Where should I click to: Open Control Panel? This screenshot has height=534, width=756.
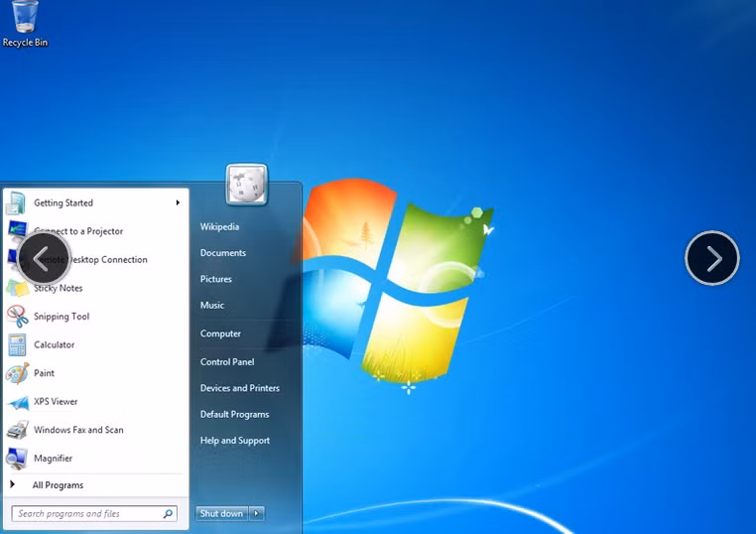[227, 361]
